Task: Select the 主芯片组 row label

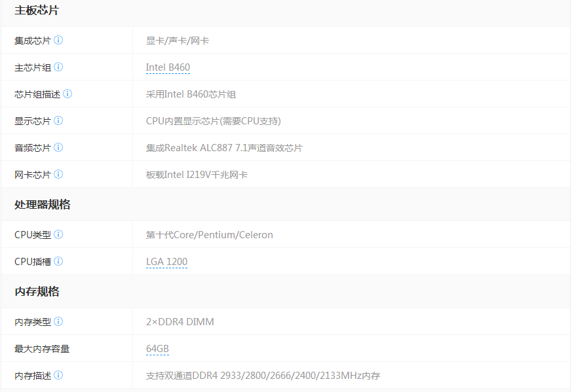Action: click(x=33, y=67)
